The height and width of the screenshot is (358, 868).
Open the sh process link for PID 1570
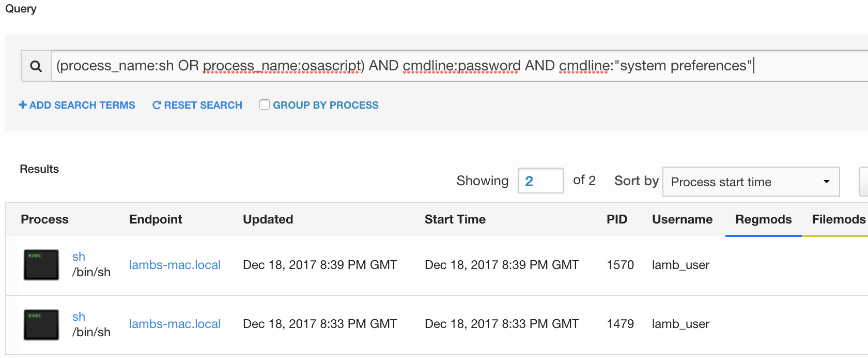pos(79,257)
